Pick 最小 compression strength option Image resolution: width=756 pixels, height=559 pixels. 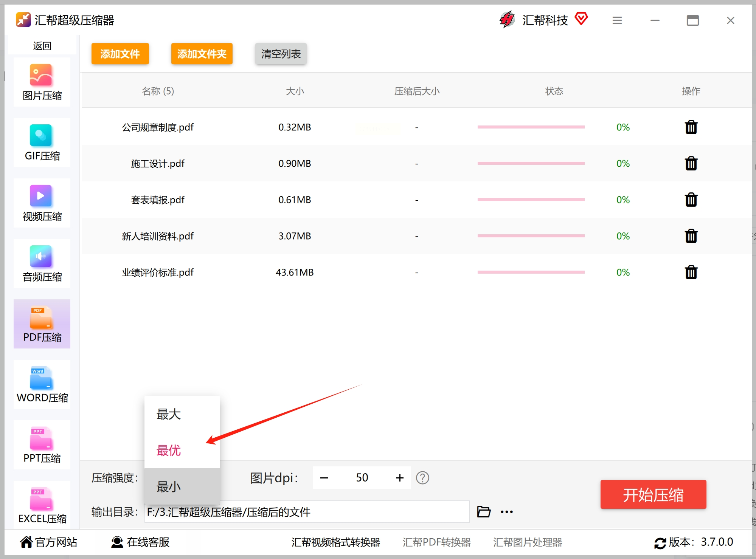pos(169,486)
